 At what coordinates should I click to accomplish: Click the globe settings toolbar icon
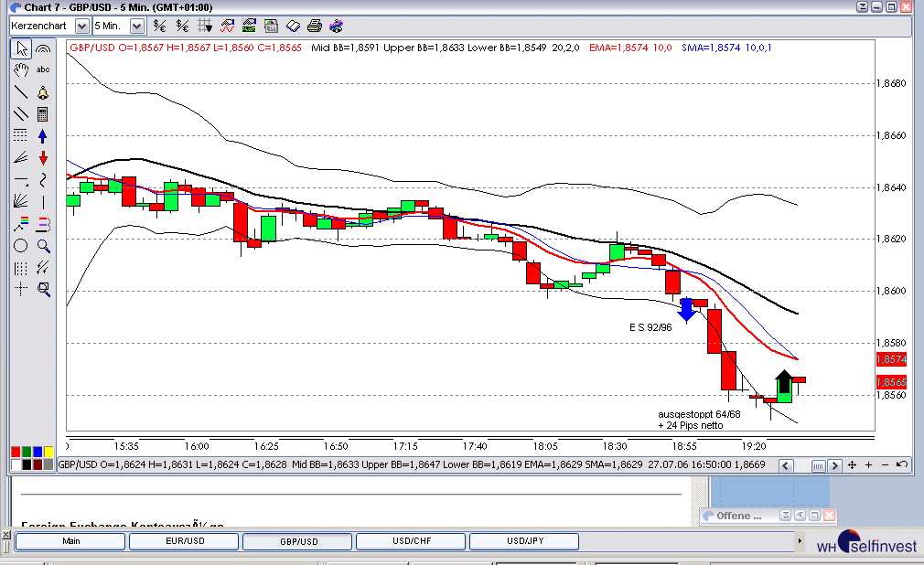click(x=337, y=26)
